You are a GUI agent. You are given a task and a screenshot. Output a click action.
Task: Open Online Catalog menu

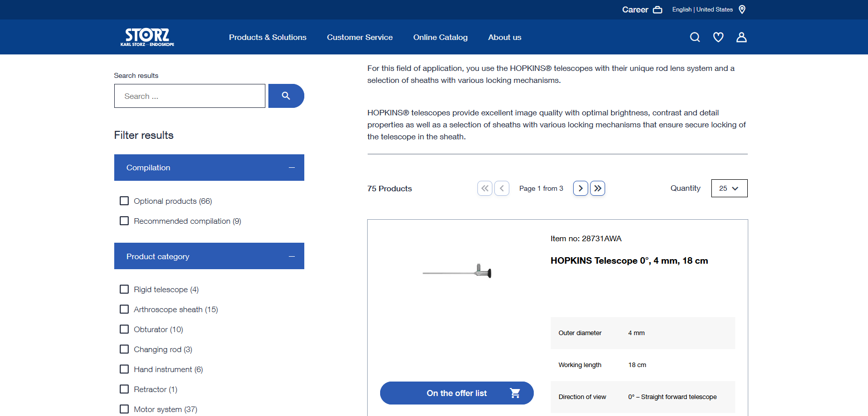[x=440, y=37]
